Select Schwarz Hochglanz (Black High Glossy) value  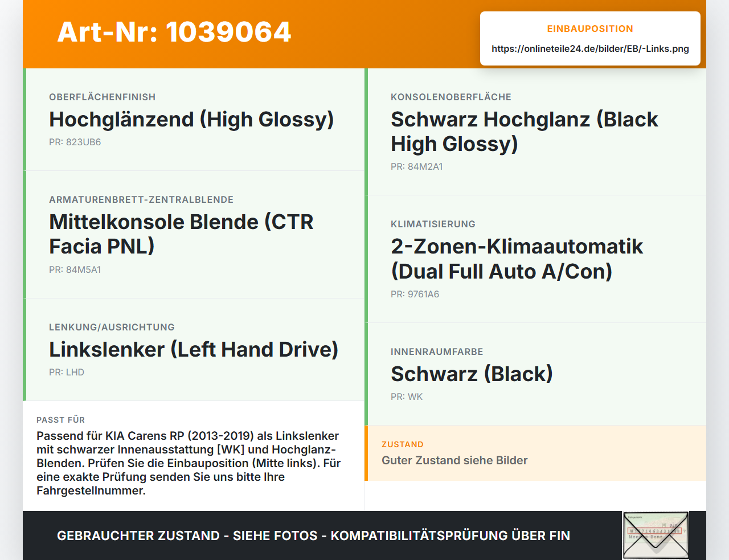pyautogui.click(x=525, y=132)
